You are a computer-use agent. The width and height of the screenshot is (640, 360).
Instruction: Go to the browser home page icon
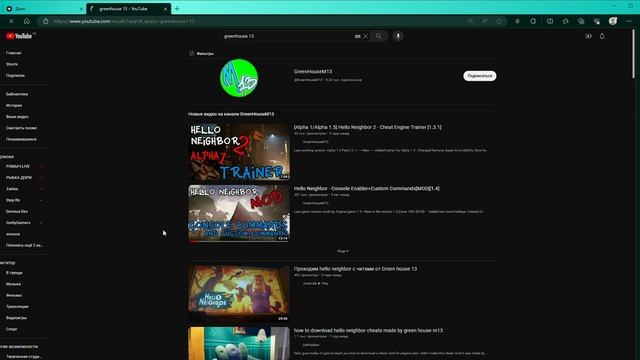[27, 21]
